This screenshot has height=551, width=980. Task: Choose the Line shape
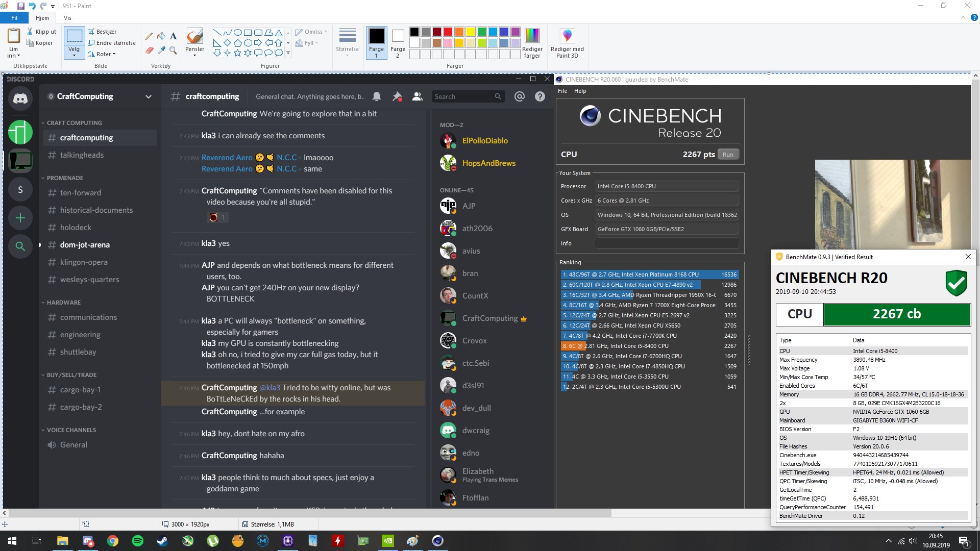tap(217, 32)
